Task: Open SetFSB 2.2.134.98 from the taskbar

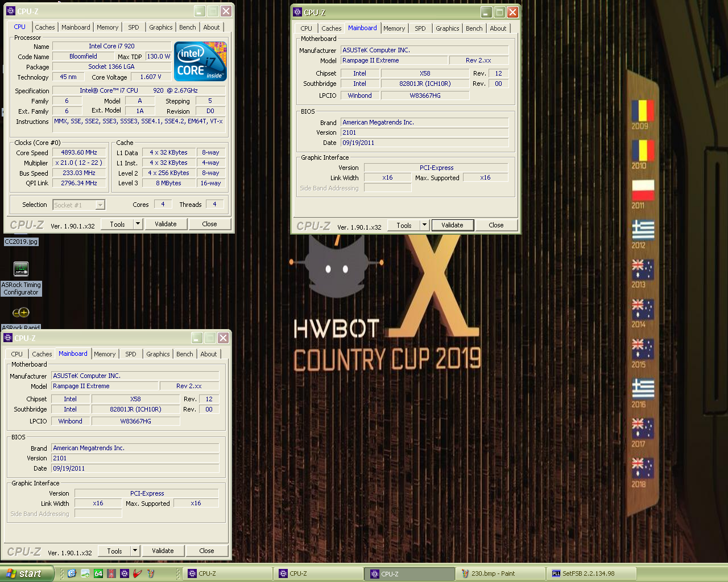Action: 591,573
